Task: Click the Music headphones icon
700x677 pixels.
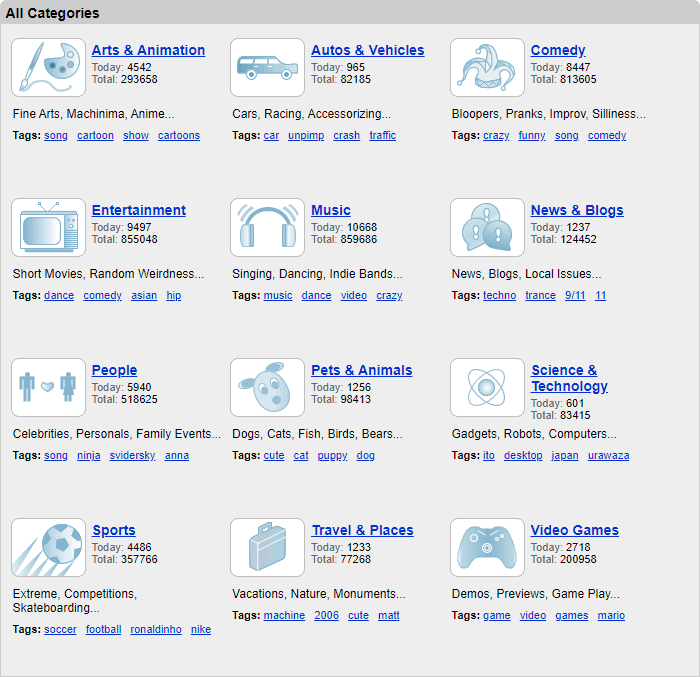Action: 267,228
